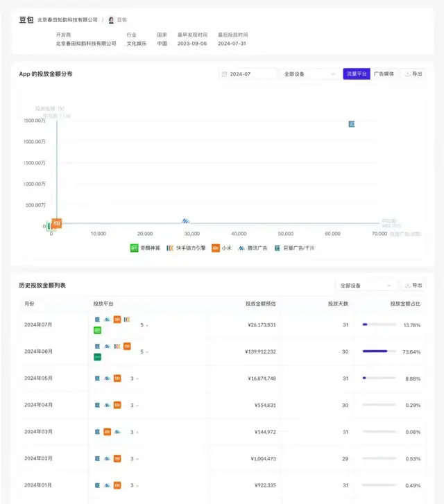Image resolution: width=444 pixels, height=504 pixels.
Task: Switch to the 广告媒体 tab
Action: 384,74
